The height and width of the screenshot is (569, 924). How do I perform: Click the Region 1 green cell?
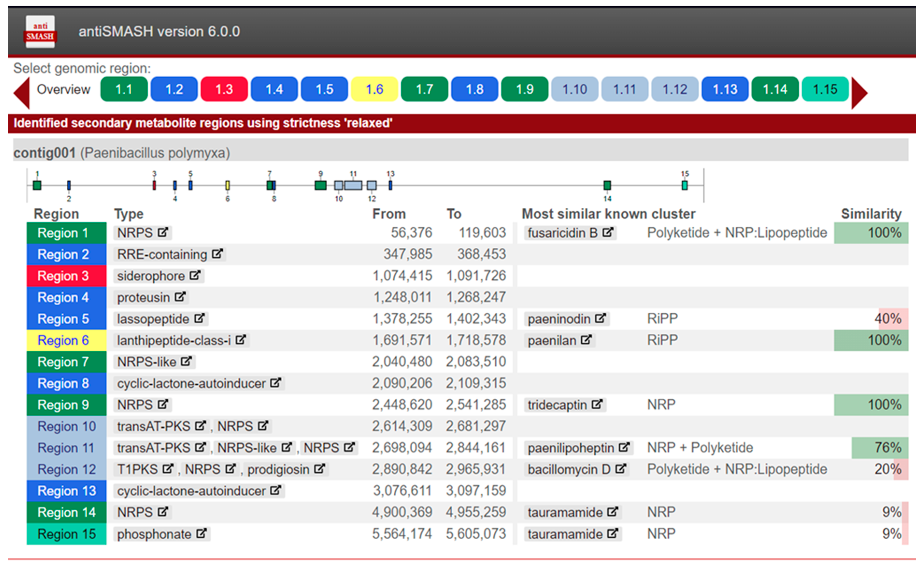62,233
